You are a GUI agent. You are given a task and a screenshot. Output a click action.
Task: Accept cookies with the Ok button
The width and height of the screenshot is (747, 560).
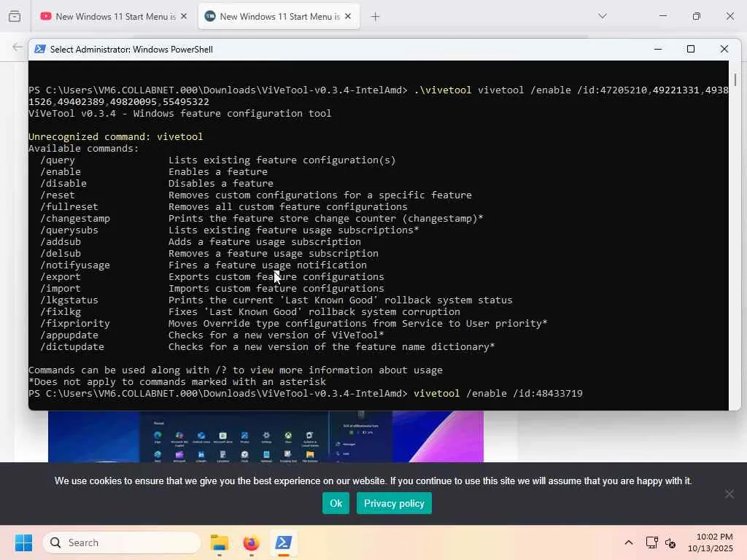[336, 503]
